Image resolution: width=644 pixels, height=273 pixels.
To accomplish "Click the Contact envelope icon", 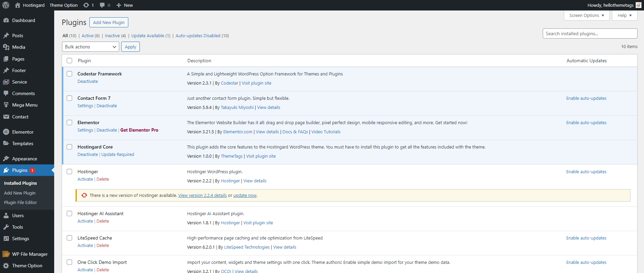I will (x=6, y=117).
